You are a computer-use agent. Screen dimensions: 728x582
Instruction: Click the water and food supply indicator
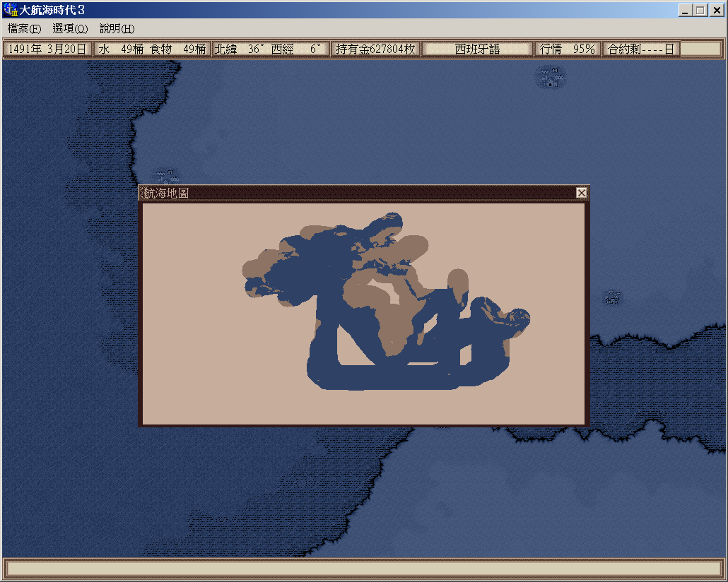(x=152, y=49)
